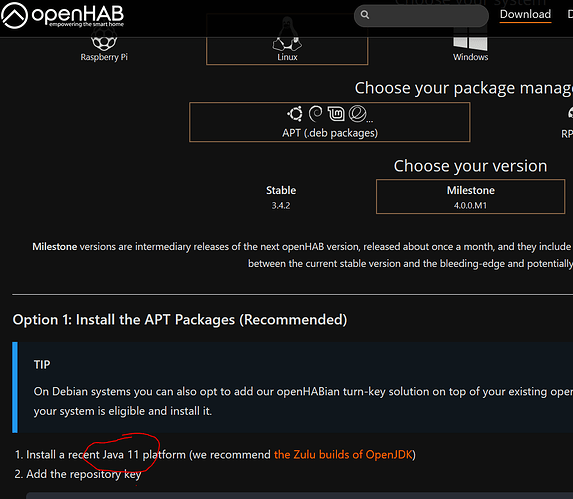Click the search magnifier icon
This screenshot has width=573, height=499.
coord(365,15)
